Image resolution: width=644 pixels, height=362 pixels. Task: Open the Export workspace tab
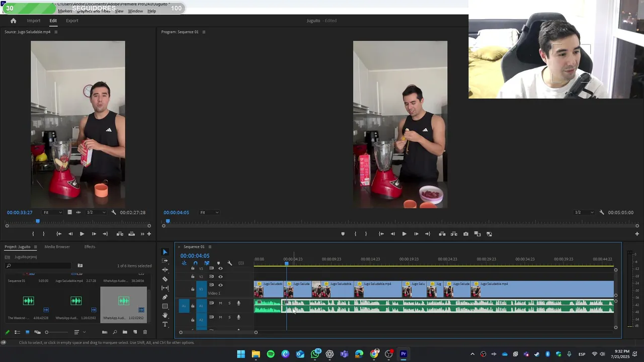click(72, 21)
